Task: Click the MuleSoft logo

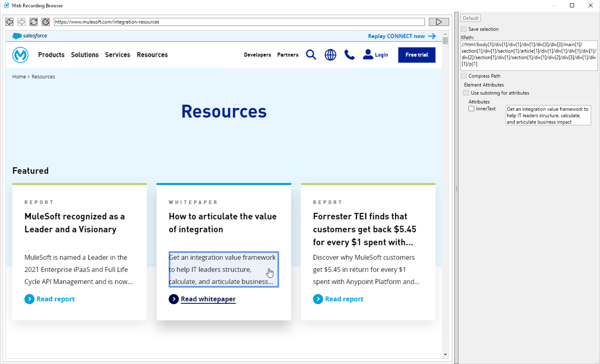Action: (20, 55)
